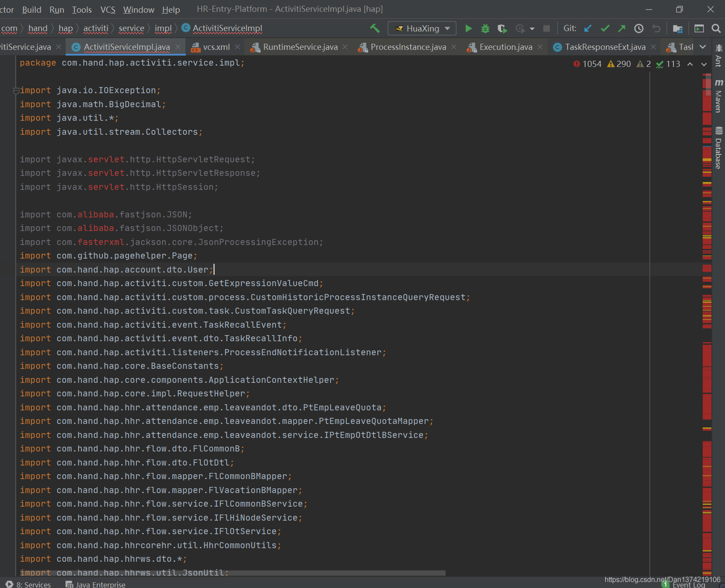Open Project Structure icon
Viewport: 725px width, 588px height.
click(678, 28)
